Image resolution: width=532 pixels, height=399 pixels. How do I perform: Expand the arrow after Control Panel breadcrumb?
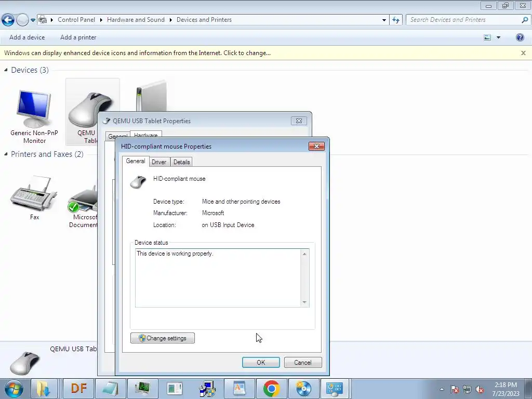(101, 20)
